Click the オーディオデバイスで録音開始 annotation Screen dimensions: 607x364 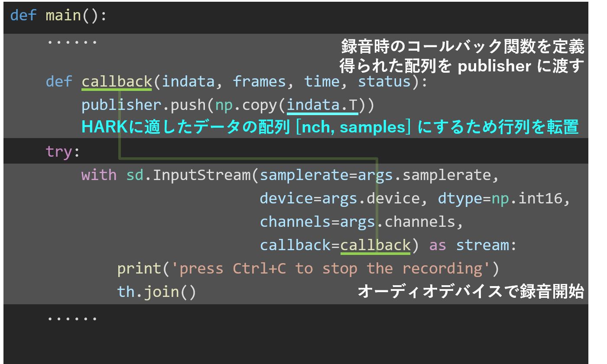(x=471, y=291)
